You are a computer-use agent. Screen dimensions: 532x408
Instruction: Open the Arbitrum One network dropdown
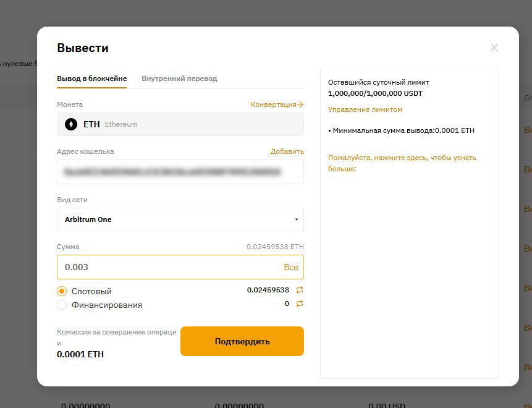point(180,219)
